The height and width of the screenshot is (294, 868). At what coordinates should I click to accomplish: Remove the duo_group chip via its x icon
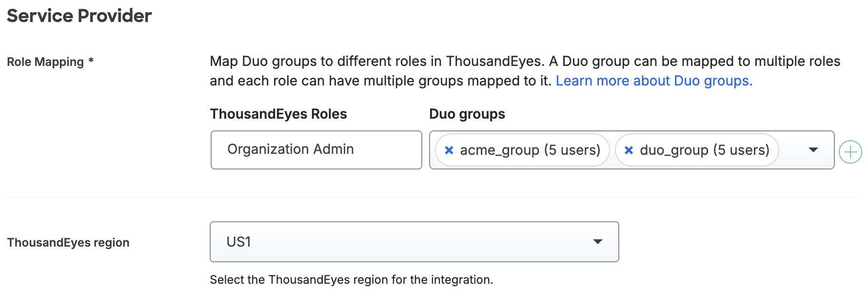(629, 150)
